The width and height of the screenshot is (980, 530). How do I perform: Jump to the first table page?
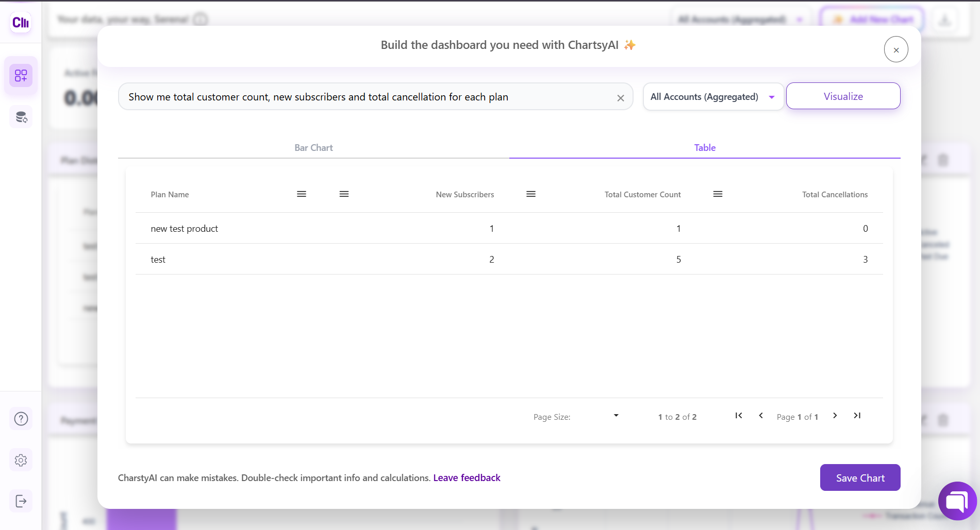[x=739, y=416]
